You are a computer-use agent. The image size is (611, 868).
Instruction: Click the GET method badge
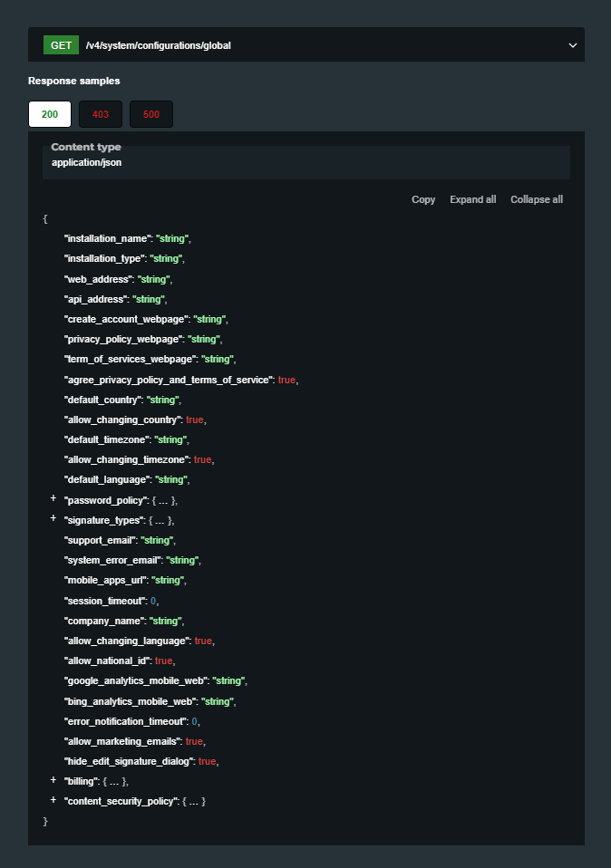coord(61,44)
